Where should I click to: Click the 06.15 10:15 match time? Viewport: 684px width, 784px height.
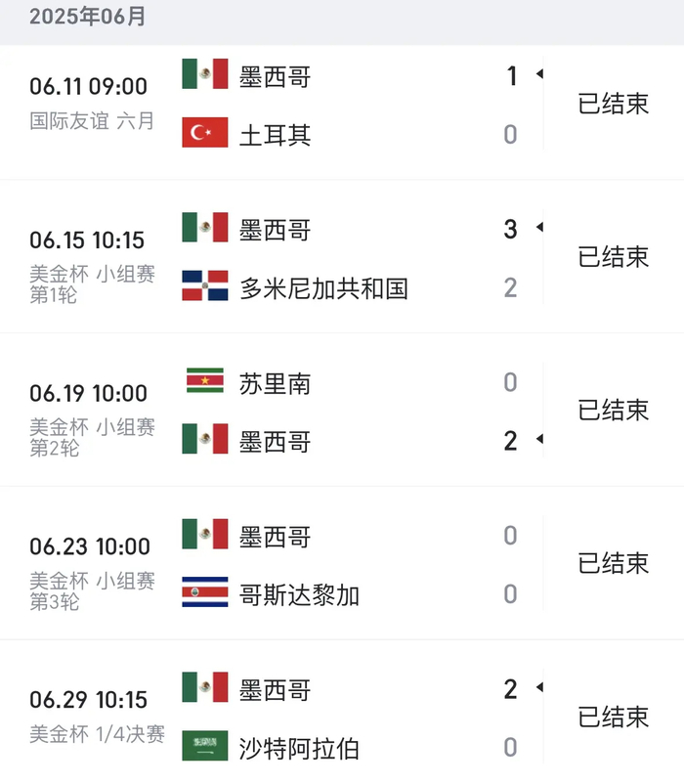pos(88,240)
